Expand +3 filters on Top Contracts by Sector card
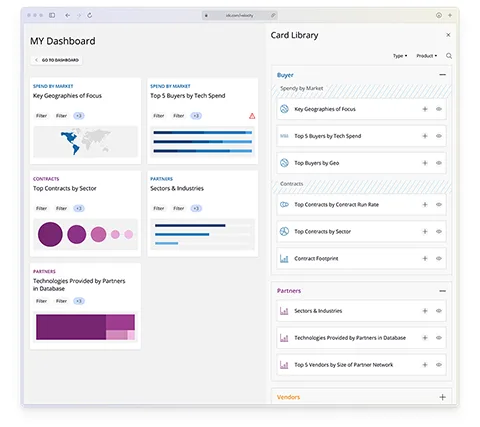This screenshot has height=427, width=480. tap(79, 208)
